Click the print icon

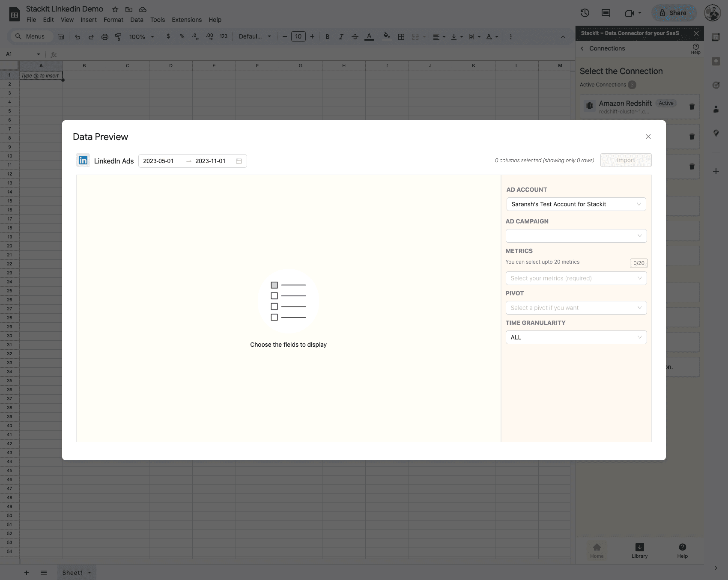(105, 37)
